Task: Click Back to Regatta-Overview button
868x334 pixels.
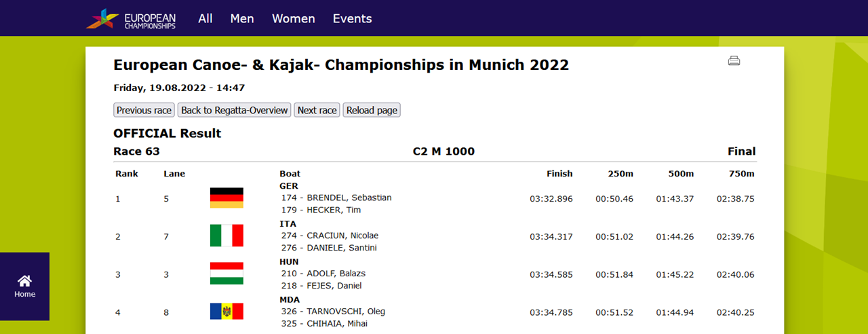Action: coord(235,110)
